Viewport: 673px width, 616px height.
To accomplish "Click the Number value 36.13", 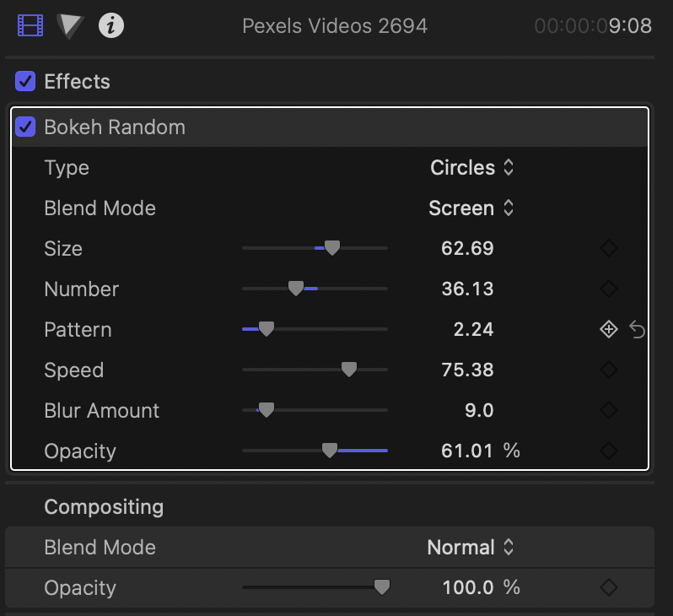I will pos(467,289).
